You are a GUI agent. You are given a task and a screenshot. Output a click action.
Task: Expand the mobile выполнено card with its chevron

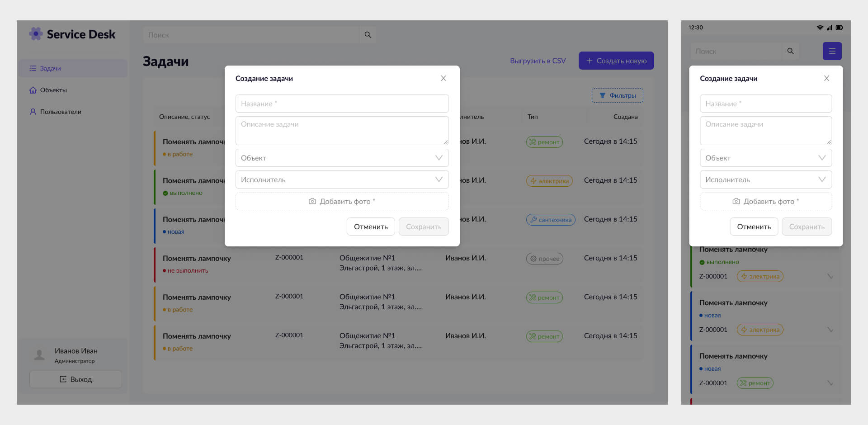tap(830, 276)
